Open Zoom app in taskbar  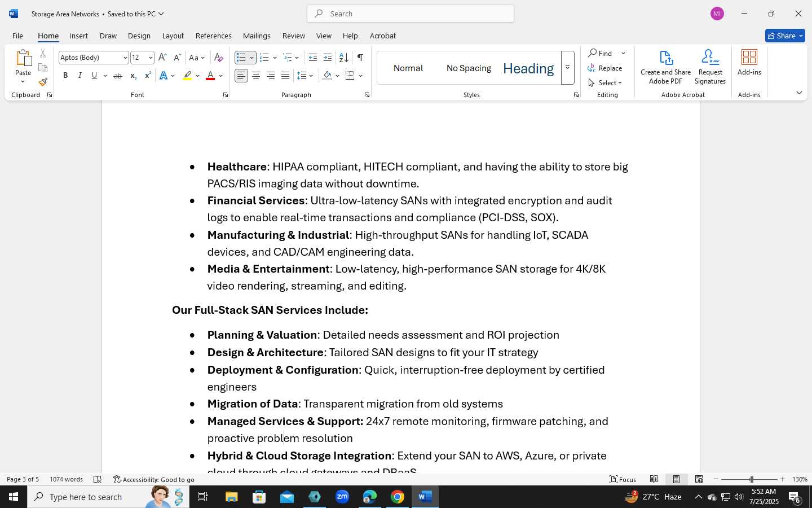coord(342,497)
